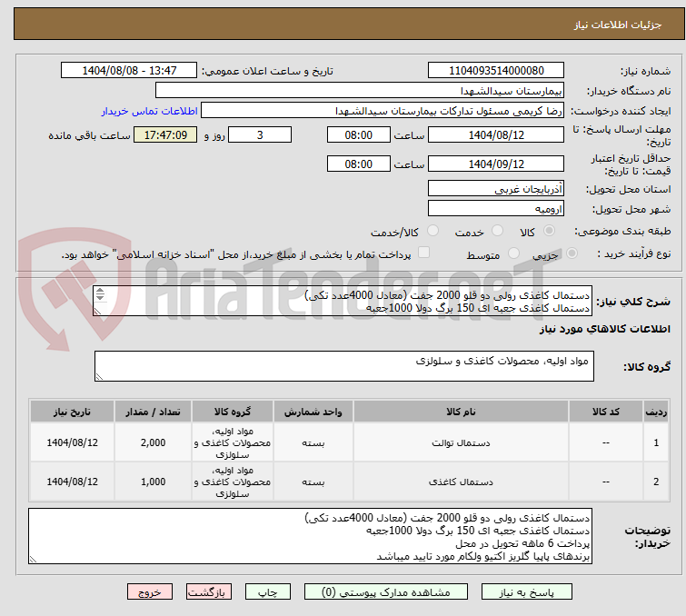Click the need date cell in row 1
The height and width of the screenshot is (616, 686).
coord(72,442)
